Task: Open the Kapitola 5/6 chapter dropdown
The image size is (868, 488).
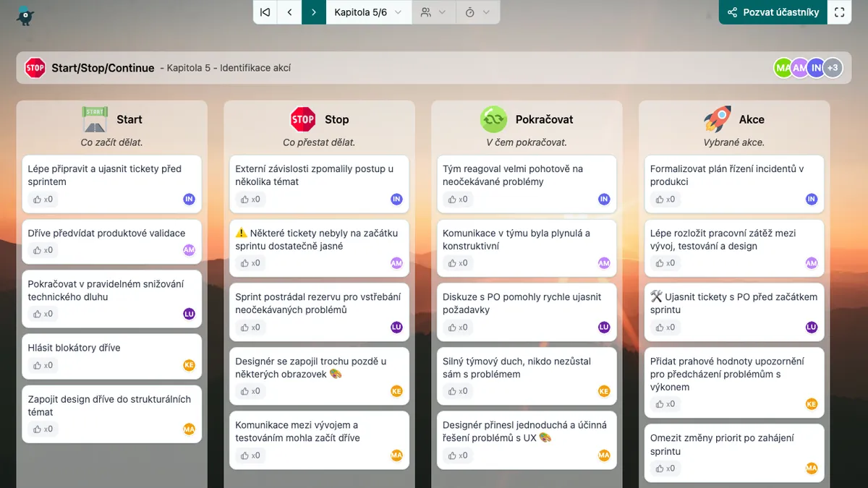Action: [368, 12]
